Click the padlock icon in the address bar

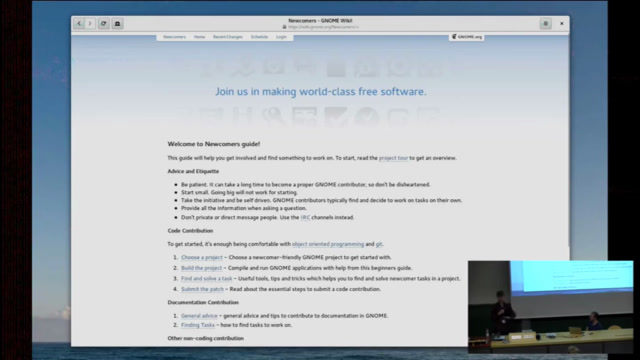284,27
